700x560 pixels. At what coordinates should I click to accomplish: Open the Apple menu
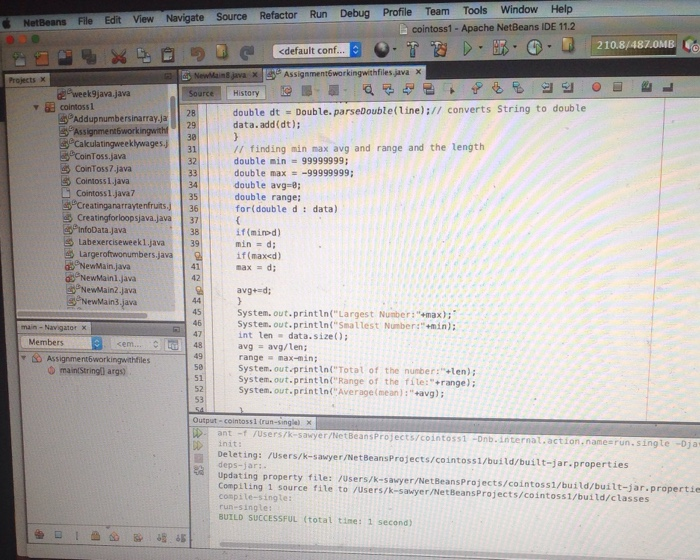tap(6, 23)
